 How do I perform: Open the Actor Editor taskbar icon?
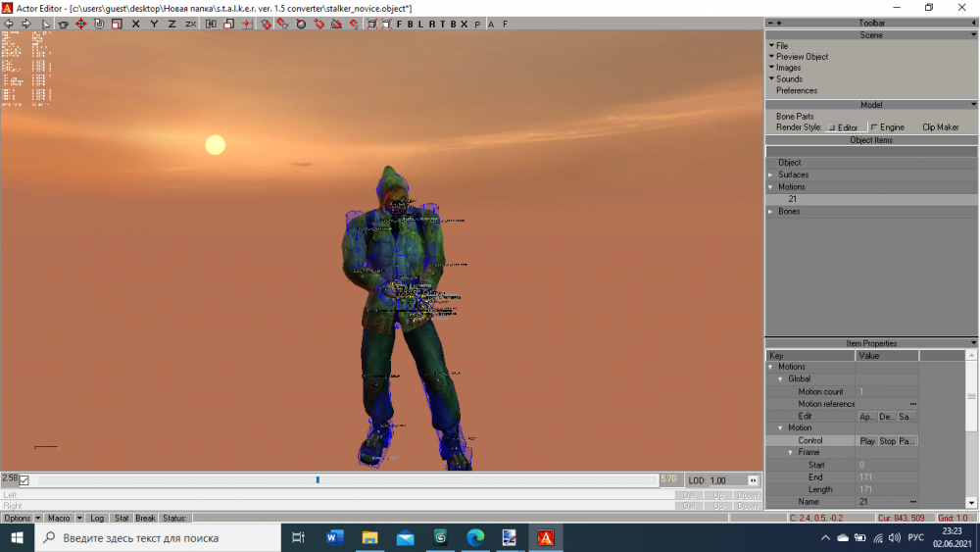546,537
